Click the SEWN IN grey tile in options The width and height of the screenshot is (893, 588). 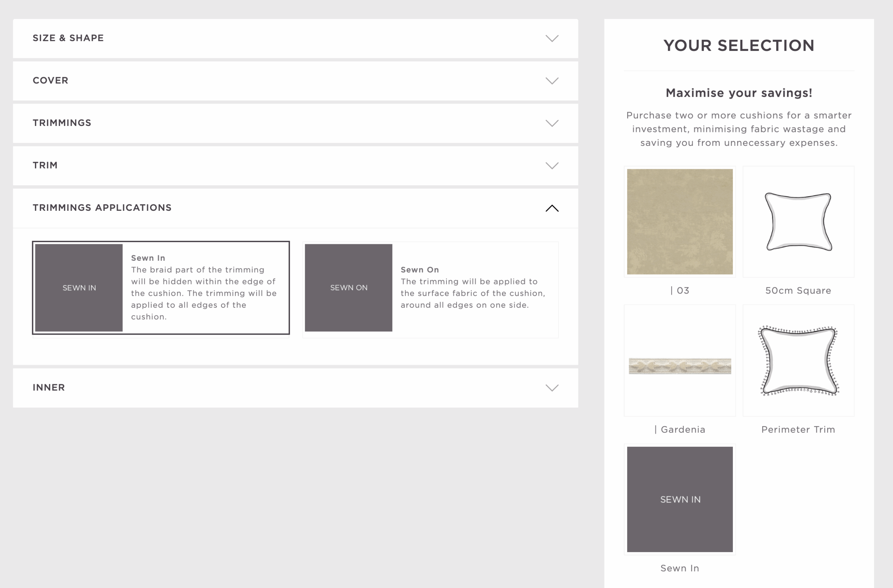[x=79, y=288]
